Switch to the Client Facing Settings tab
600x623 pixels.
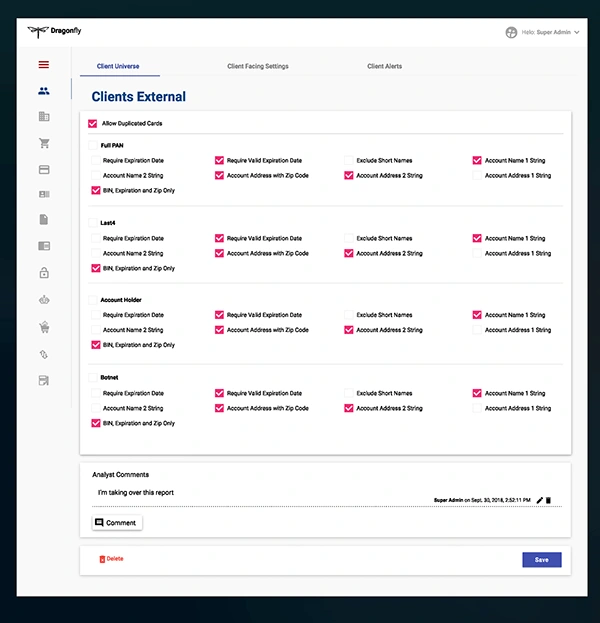258,66
